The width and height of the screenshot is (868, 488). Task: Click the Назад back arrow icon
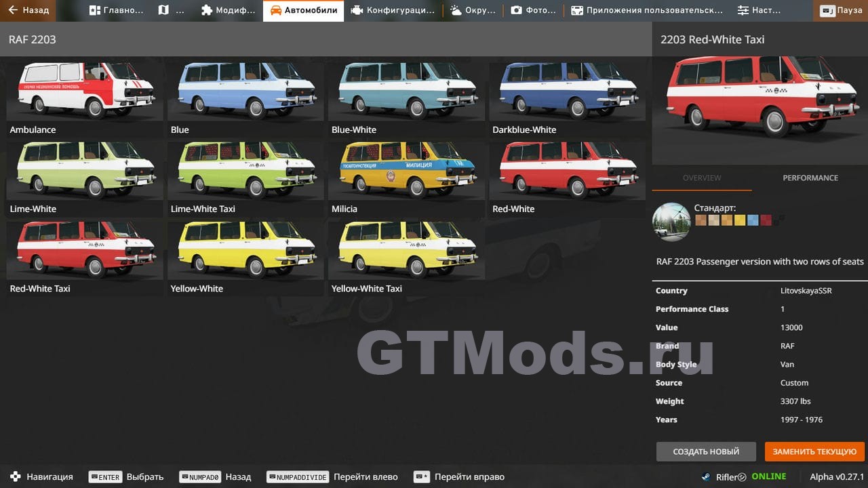coord(13,10)
